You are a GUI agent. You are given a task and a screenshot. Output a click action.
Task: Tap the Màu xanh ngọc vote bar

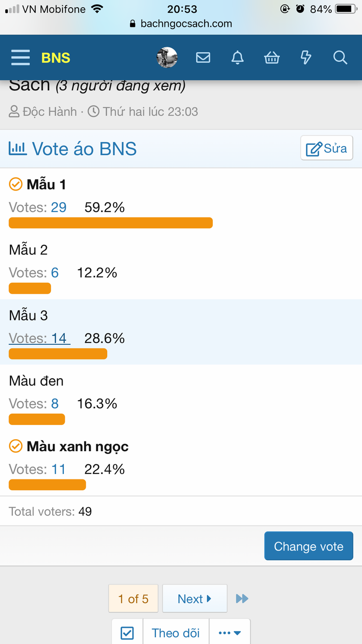click(47, 485)
